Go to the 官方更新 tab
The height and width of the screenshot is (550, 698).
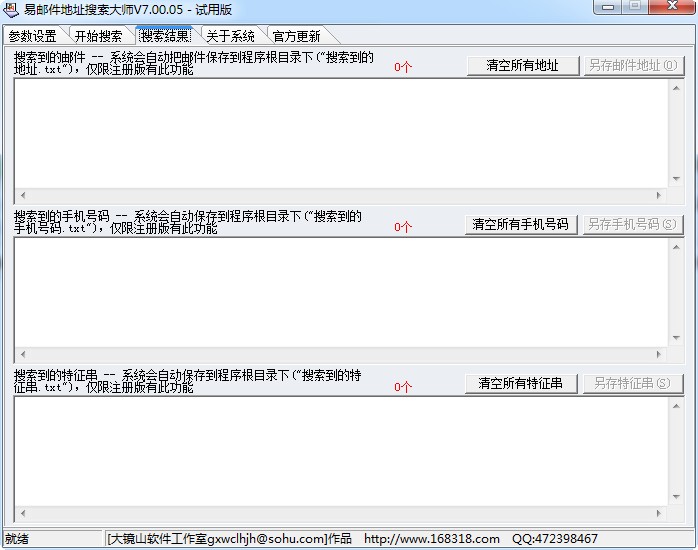point(296,36)
